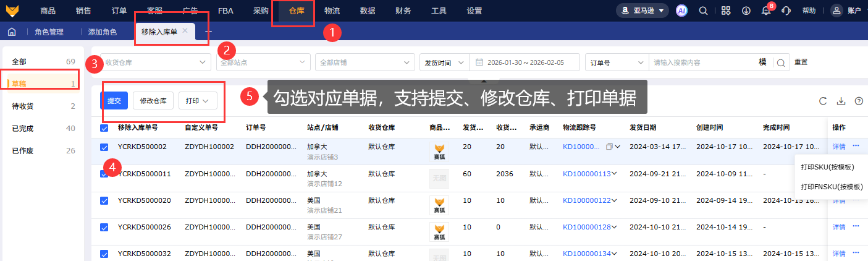Open tracking link KD100000122
The width and height of the screenshot is (868, 261).
click(x=586, y=200)
